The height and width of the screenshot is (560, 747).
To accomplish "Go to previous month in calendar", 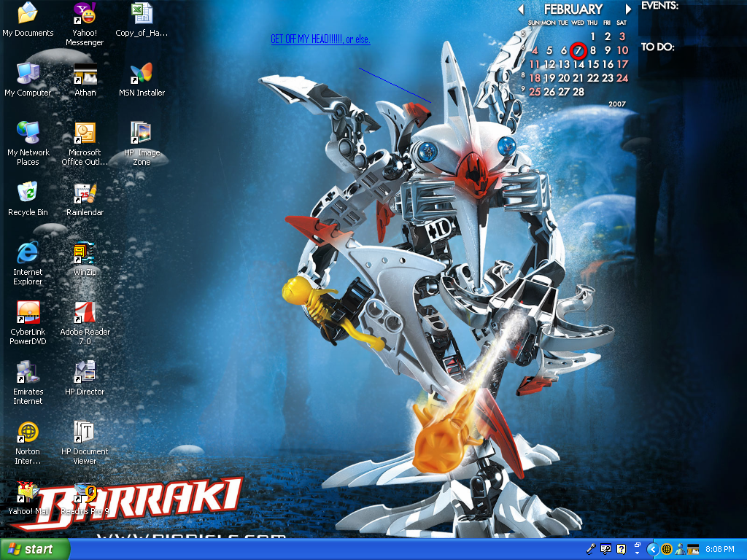I will (521, 9).
